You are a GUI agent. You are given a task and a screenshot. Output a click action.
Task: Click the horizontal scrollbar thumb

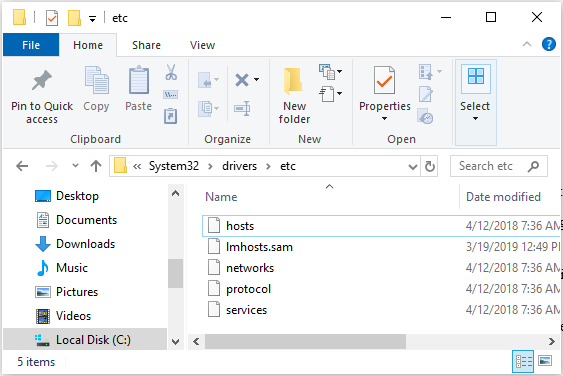tap(305, 341)
